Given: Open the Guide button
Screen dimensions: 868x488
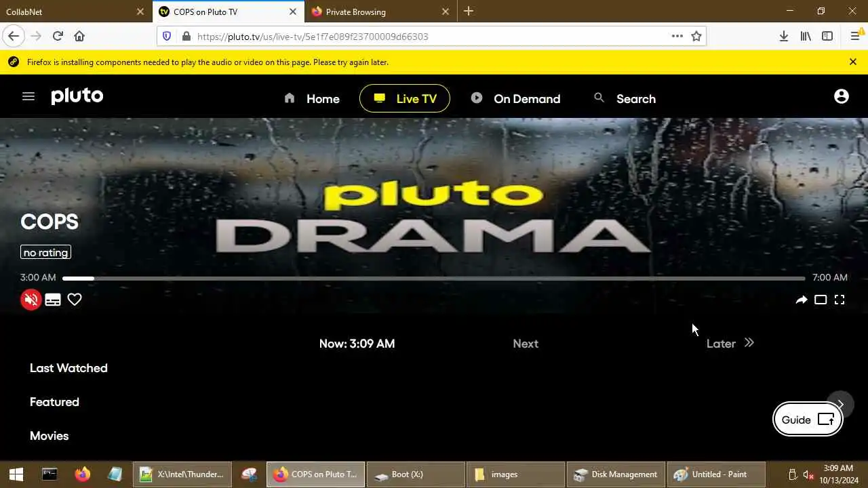Looking at the screenshot, I should click(808, 420).
